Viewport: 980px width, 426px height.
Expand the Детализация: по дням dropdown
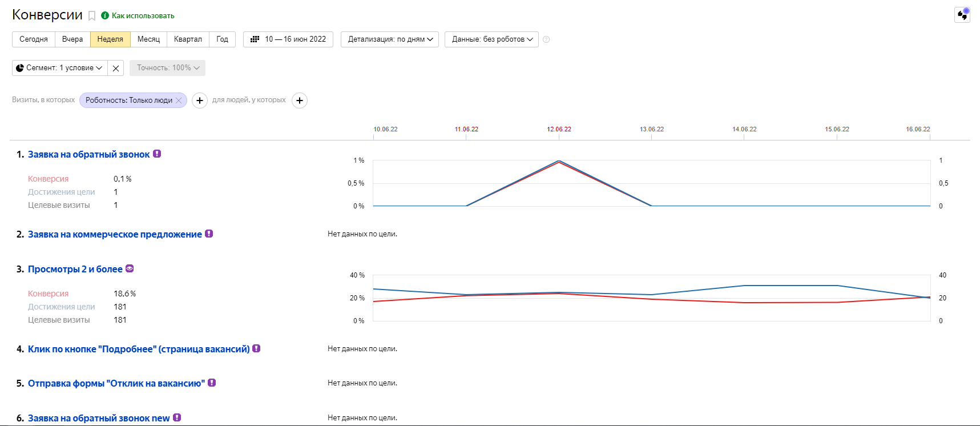(x=390, y=39)
